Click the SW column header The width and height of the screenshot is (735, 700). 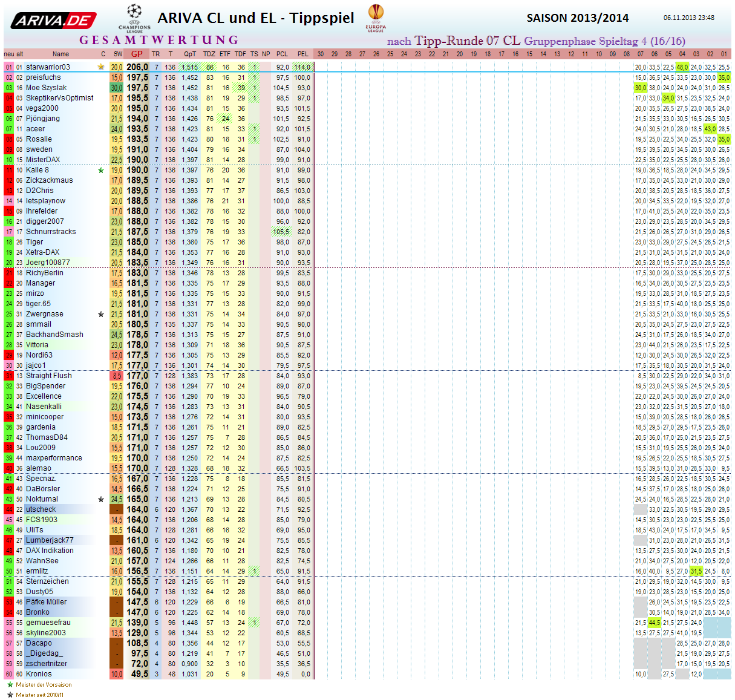coord(118,54)
